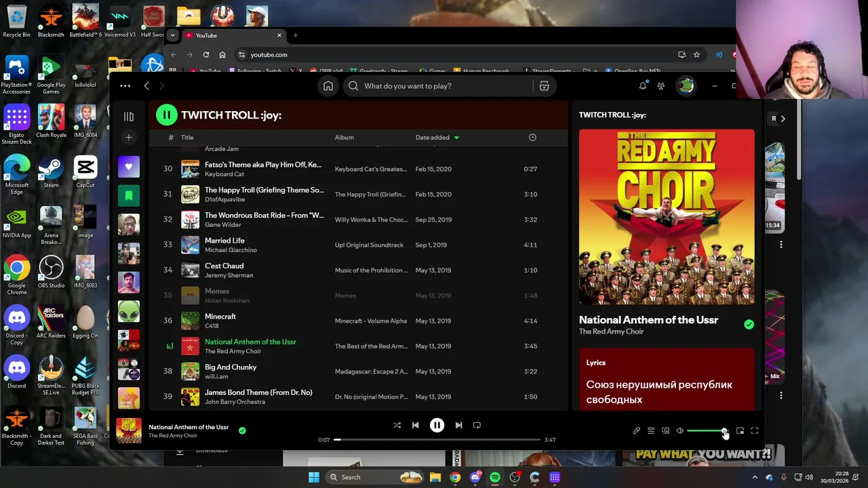Toggle shuffle in the player bar
This screenshot has height=488, width=868.
(397, 425)
